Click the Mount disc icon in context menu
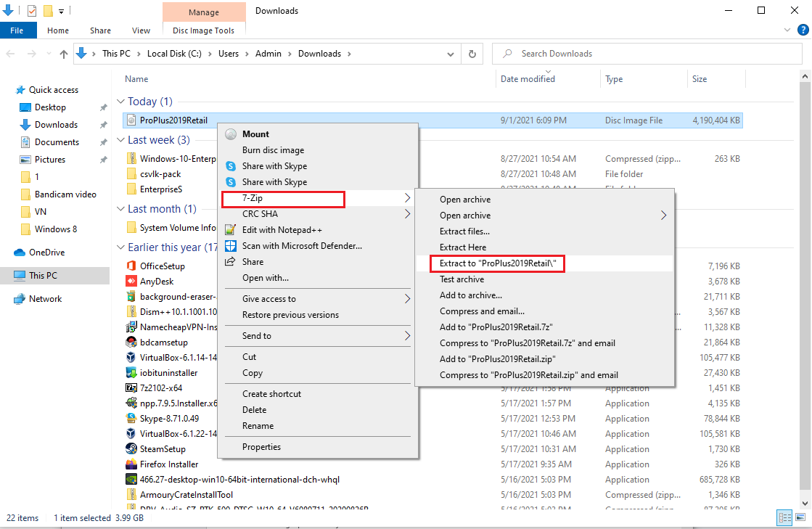812x529 pixels. click(231, 134)
